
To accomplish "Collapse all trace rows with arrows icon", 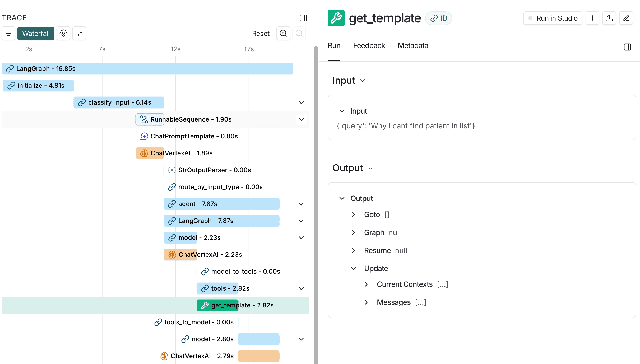I will 79,34.
